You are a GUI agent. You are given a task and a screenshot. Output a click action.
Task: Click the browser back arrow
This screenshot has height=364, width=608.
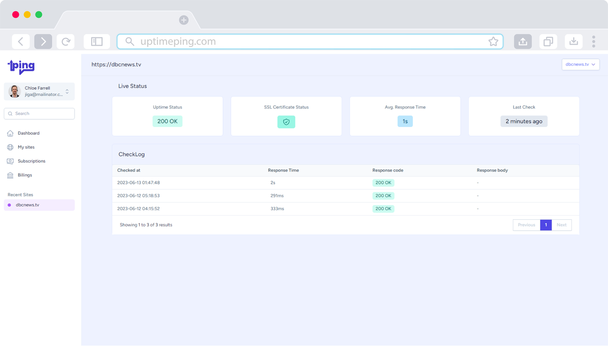coord(21,42)
